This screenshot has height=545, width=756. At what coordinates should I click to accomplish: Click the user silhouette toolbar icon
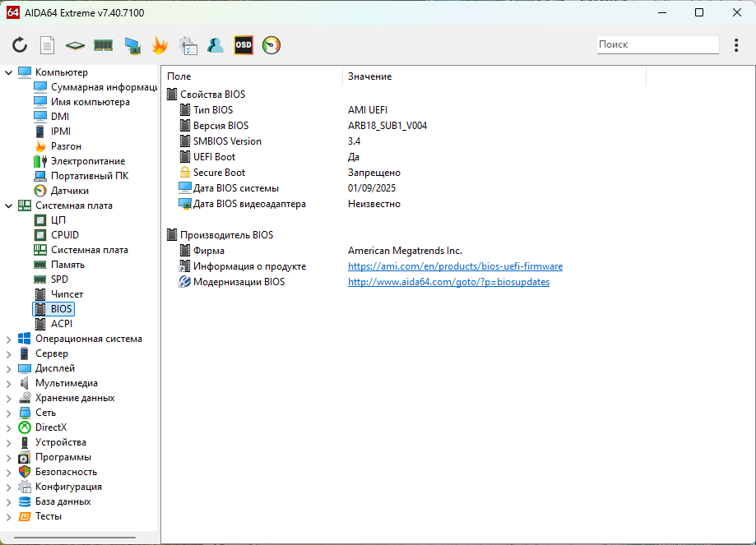[x=216, y=45]
